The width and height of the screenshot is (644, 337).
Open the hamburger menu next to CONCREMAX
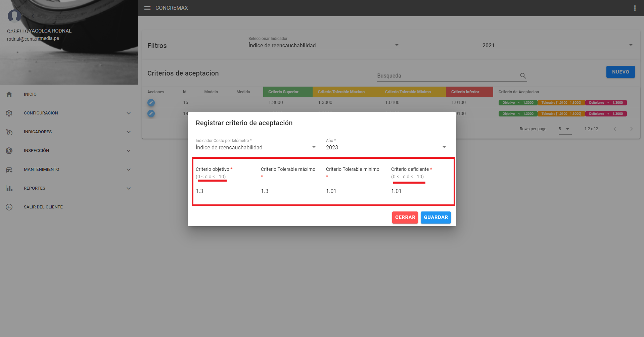(147, 8)
